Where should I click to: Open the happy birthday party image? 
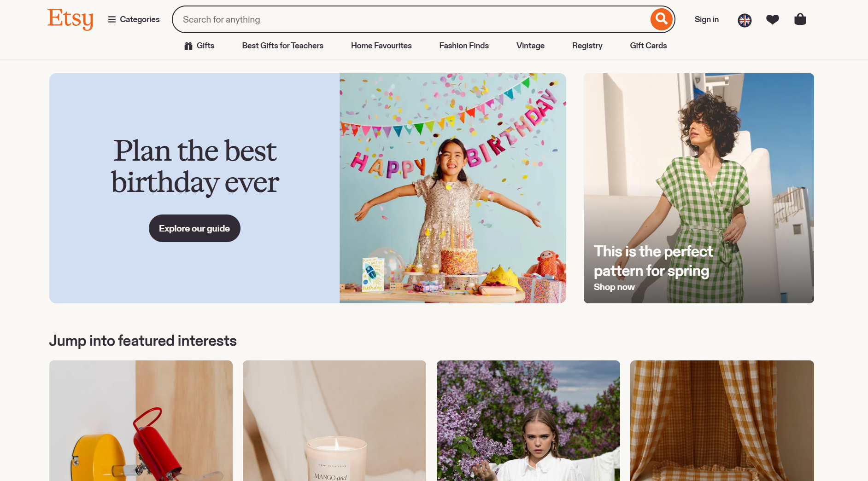453,188
